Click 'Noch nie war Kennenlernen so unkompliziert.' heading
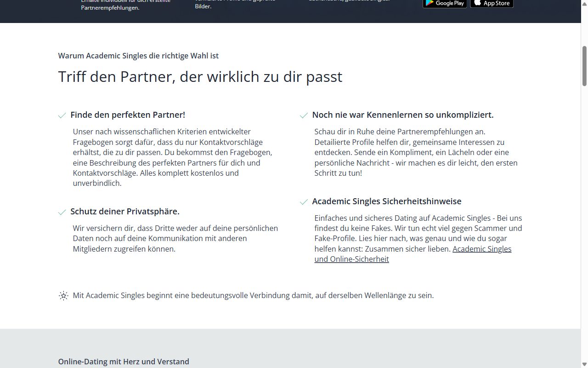Image resolution: width=588 pixels, height=368 pixels. tap(403, 115)
